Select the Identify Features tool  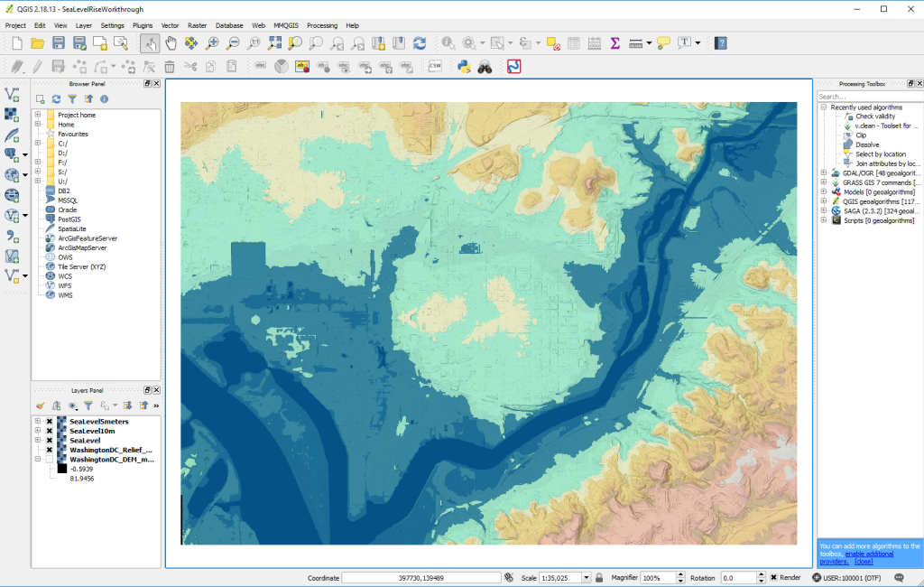tap(448, 43)
